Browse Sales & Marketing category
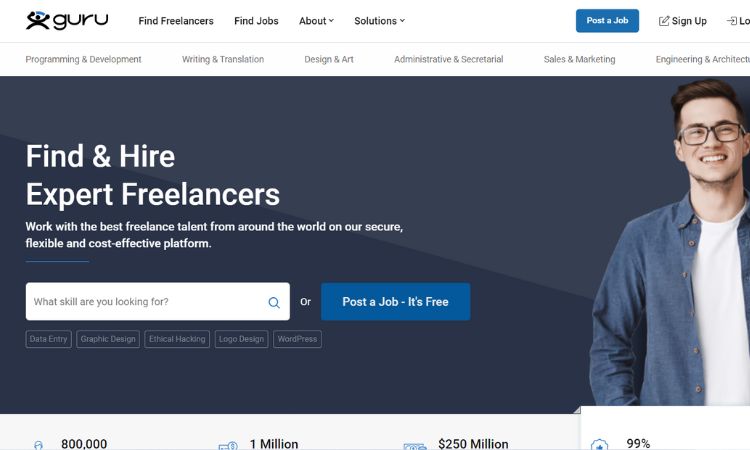Screen dimensions: 750x450 pos(579,59)
